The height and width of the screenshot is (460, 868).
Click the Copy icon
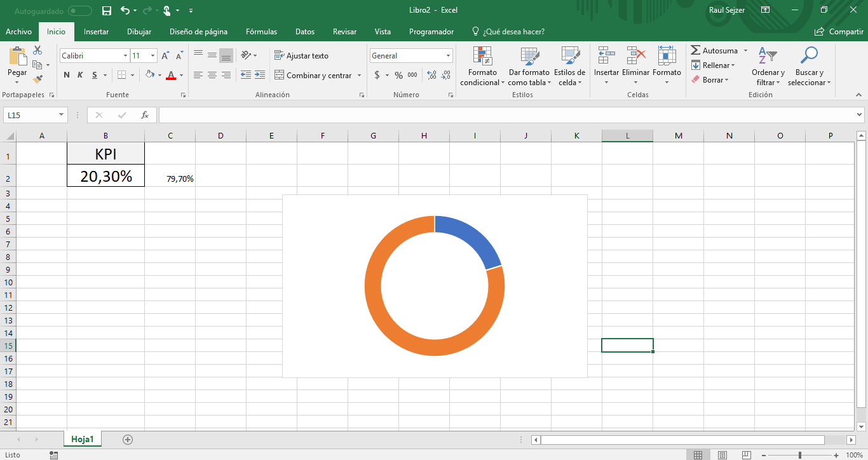[37, 65]
